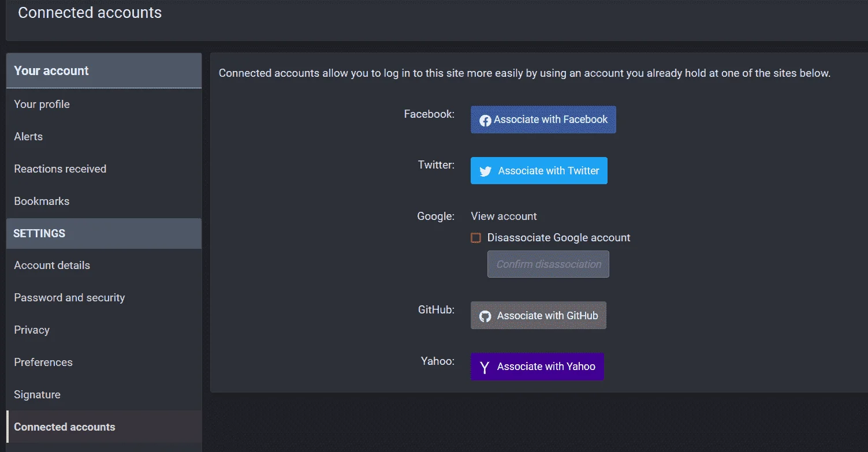
Task: Click the Facebook logo icon in button
Action: pyautogui.click(x=485, y=120)
